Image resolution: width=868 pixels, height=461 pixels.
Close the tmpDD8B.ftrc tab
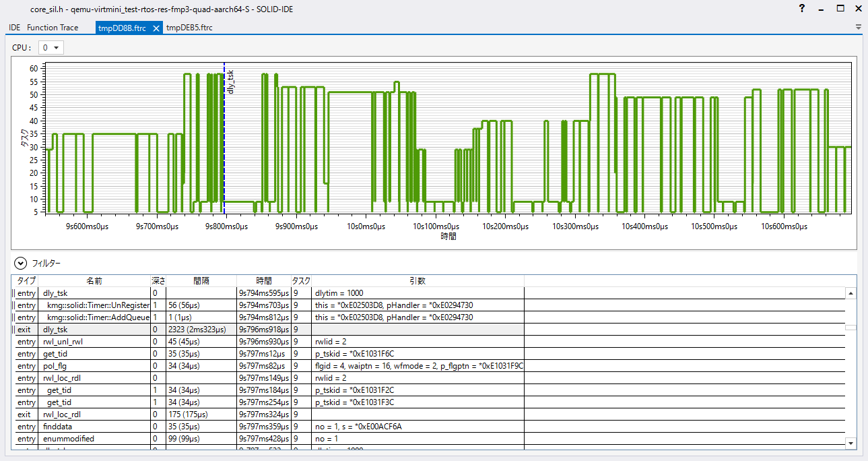[x=156, y=28]
